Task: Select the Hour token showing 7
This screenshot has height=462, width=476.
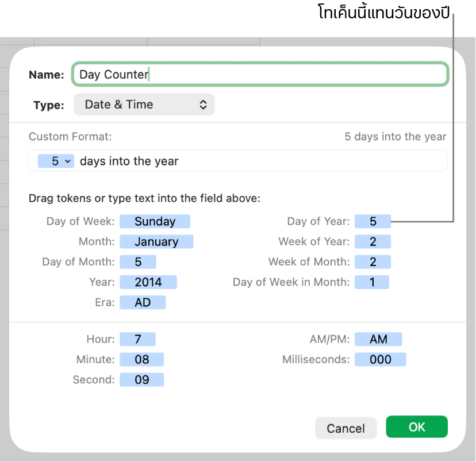Action: pos(138,340)
